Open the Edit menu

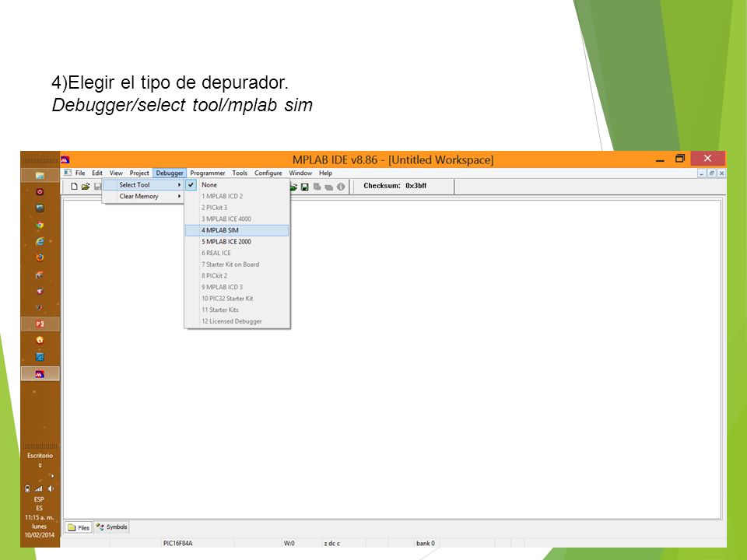click(97, 173)
